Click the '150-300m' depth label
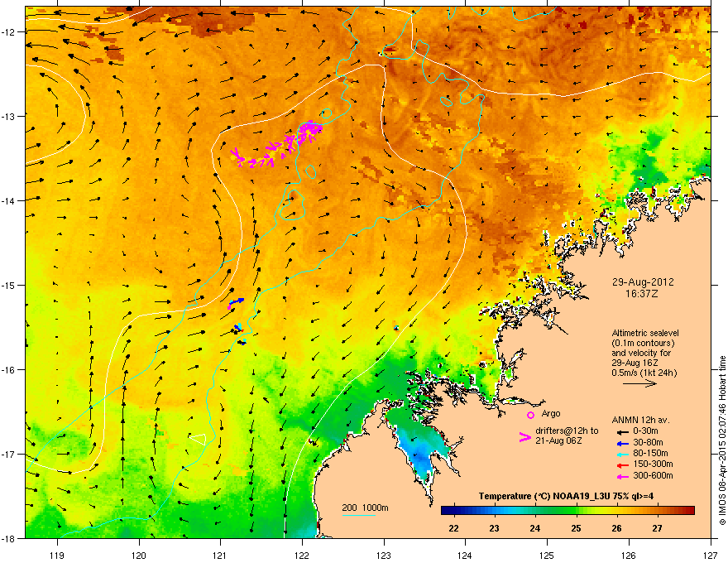This screenshot has width=728, height=563. (653, 464)
